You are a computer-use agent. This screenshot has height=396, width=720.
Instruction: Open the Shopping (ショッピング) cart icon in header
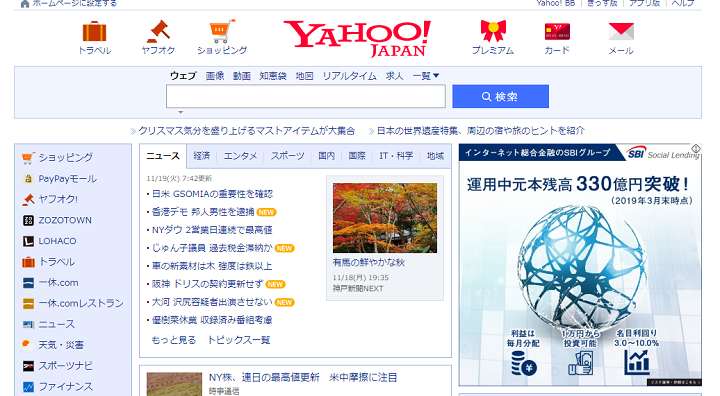(222, 31)
